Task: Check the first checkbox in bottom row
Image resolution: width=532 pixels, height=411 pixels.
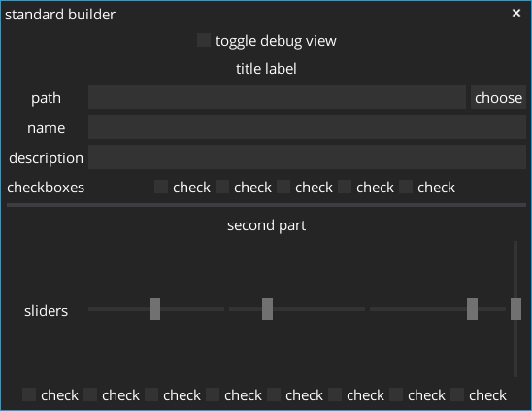Action: (29, 394)
